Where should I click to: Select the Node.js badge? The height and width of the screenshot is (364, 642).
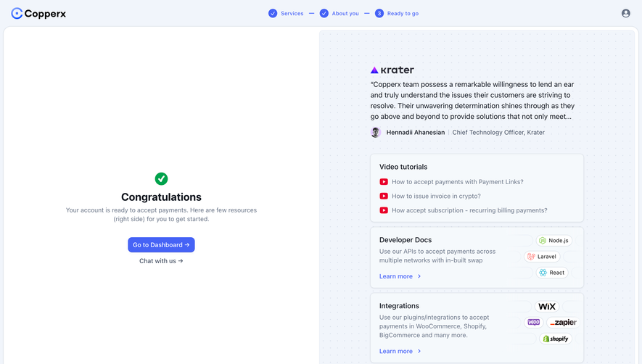[554, 241]
